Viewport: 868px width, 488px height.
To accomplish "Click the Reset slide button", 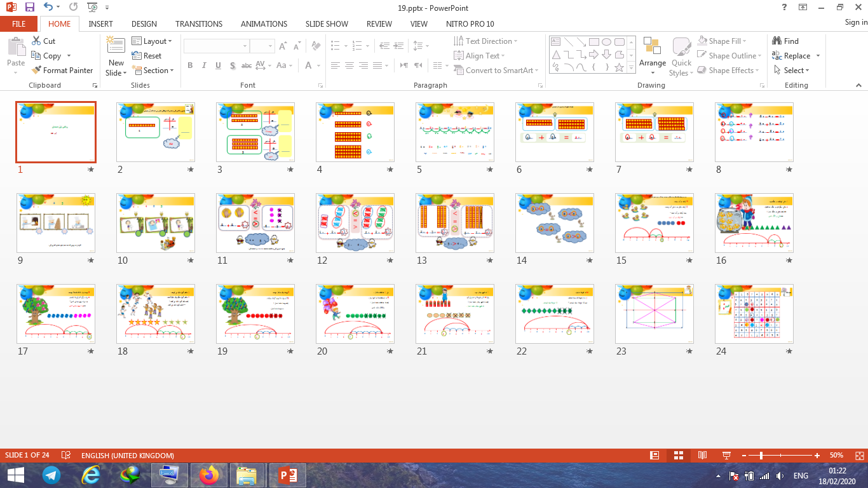I will [x=147, y=56].
